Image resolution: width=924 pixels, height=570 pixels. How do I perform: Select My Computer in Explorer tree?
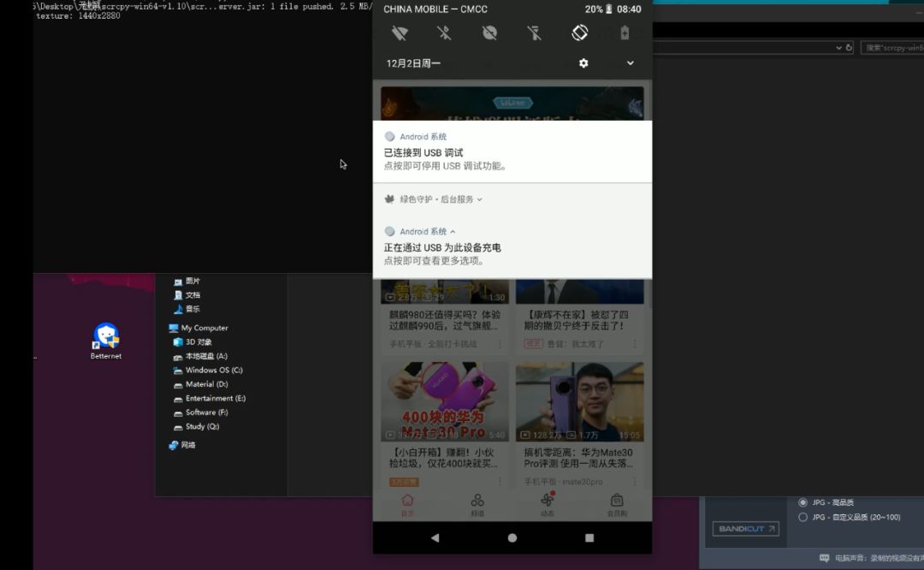(198, 328)
